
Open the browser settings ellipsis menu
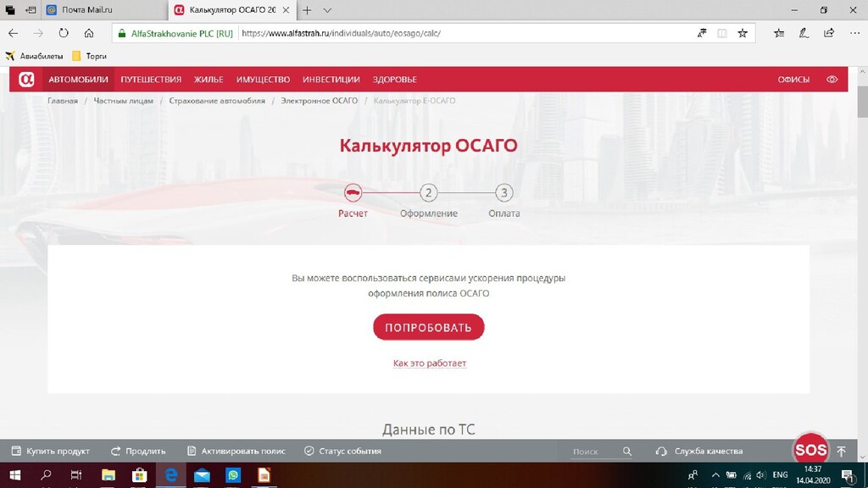tap(854, 33)
